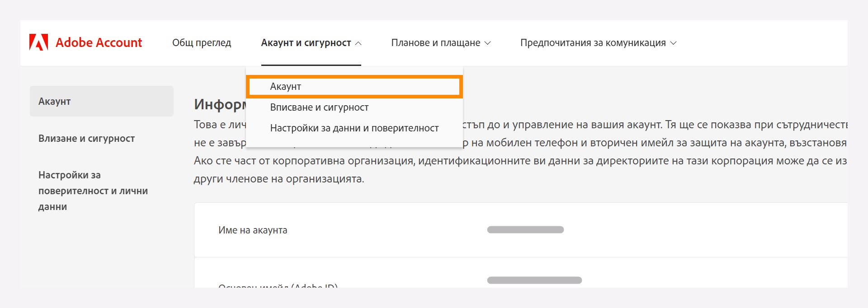Click the masked email placeholder bar
The width and height of the screenshot is (868, 308).
[x=535, y=280]
